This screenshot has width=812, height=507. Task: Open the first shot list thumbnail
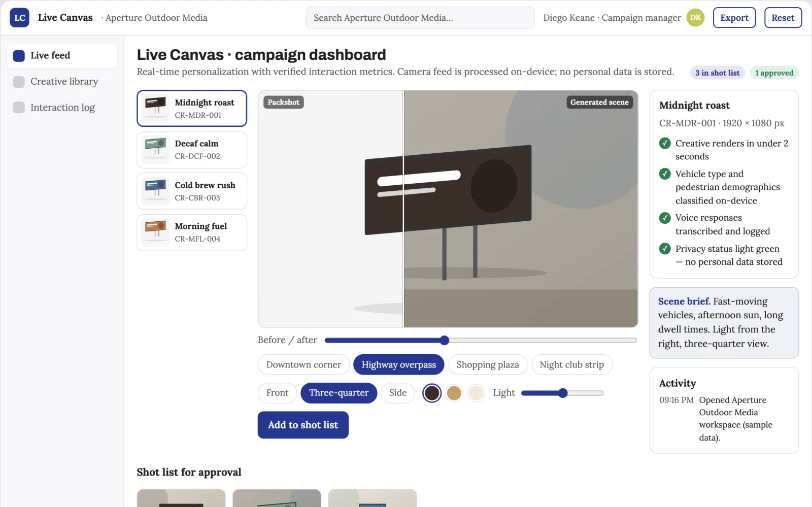coord(181,498)
